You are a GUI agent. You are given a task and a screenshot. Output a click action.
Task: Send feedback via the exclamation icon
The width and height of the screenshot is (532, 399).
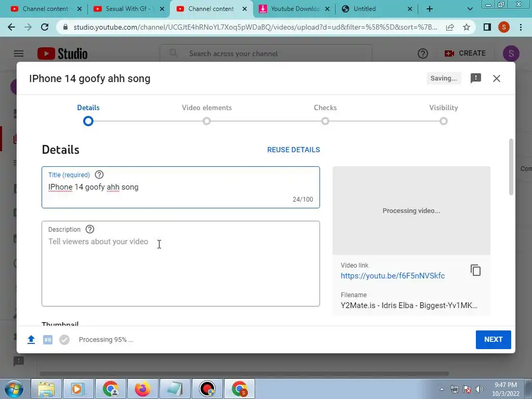click(476, 78)
